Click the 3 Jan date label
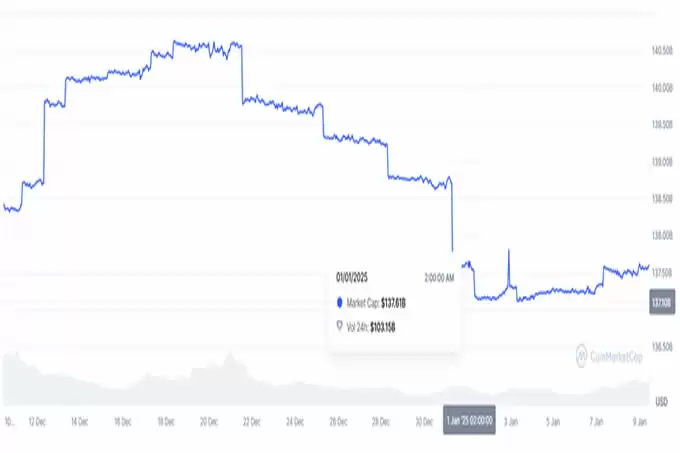Viewport: 680px width, 453px height. [x=509, y=422]
